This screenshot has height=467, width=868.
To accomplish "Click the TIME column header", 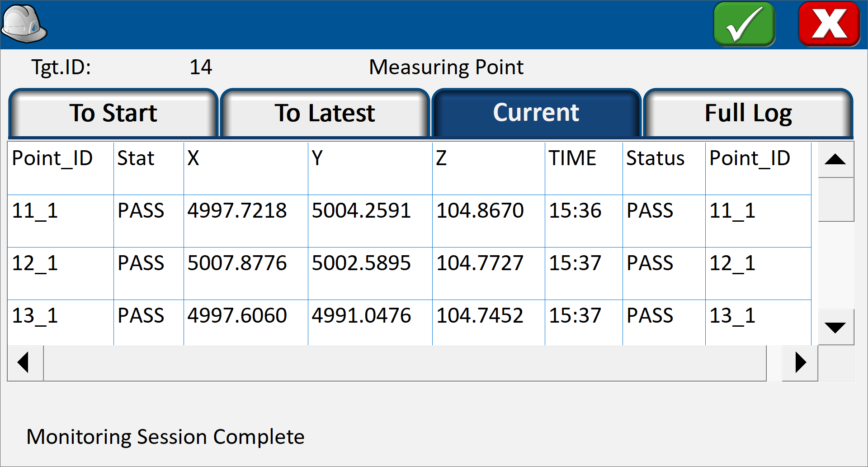I will click(x=584, y=168).
